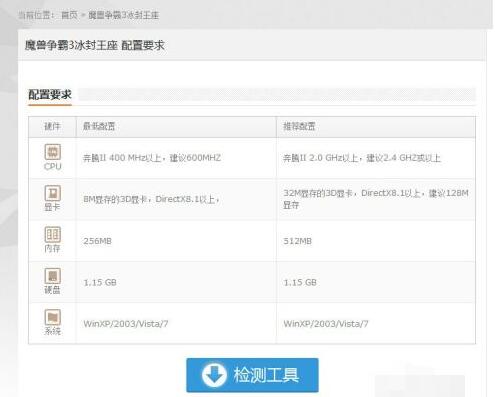495x397 pixels.
Task: Click the download arrow icon on 检测工具
Action: pos(214,375)
